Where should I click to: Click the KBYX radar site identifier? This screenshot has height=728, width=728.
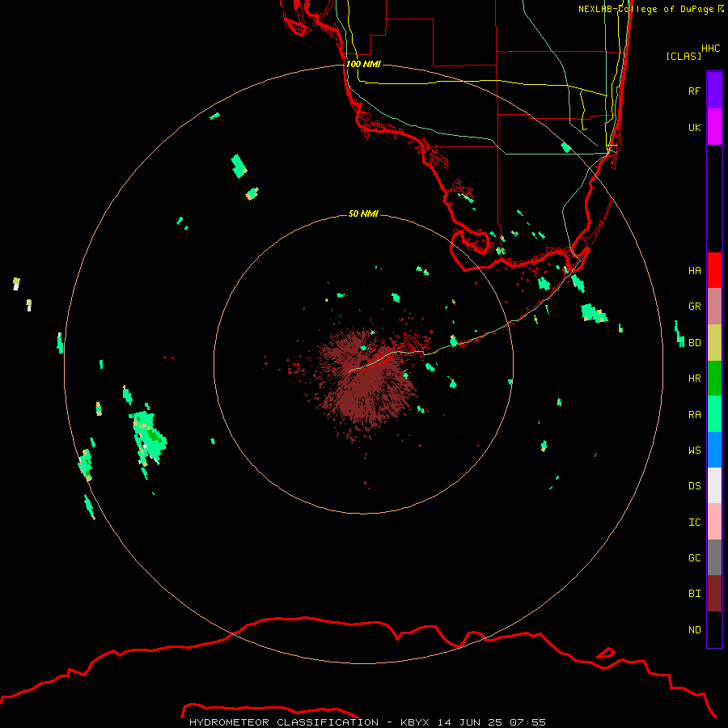[x=415, y=722]
